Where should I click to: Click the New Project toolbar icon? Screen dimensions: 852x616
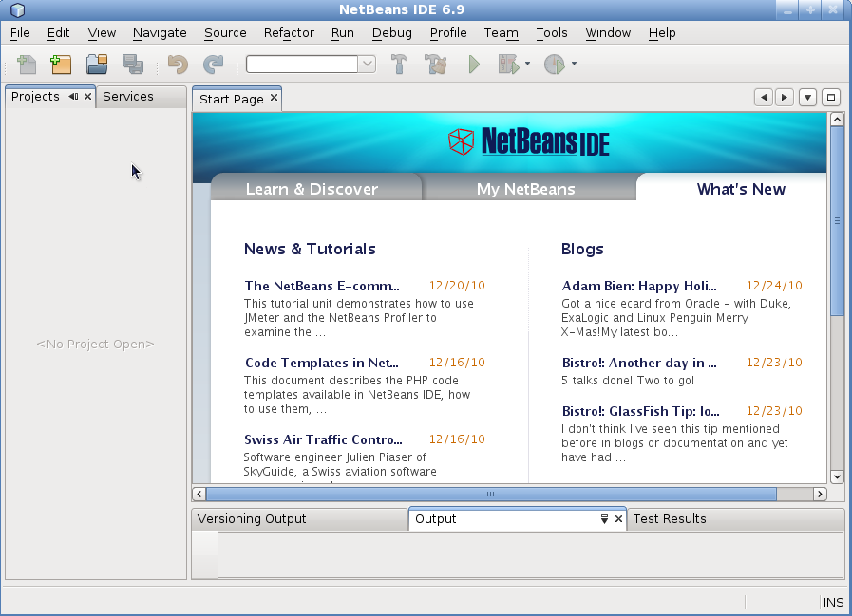tap(61, 65)
